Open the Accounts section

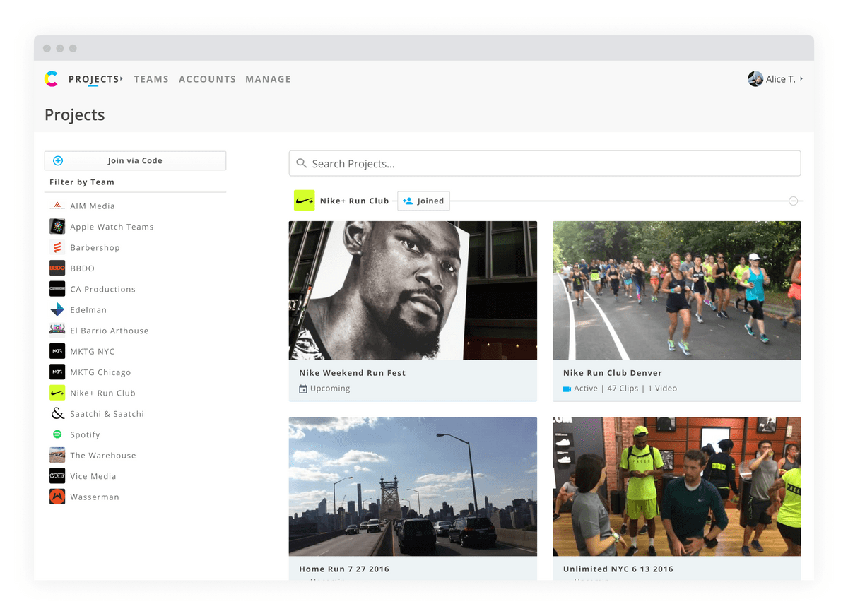click(x=207, y=79)
